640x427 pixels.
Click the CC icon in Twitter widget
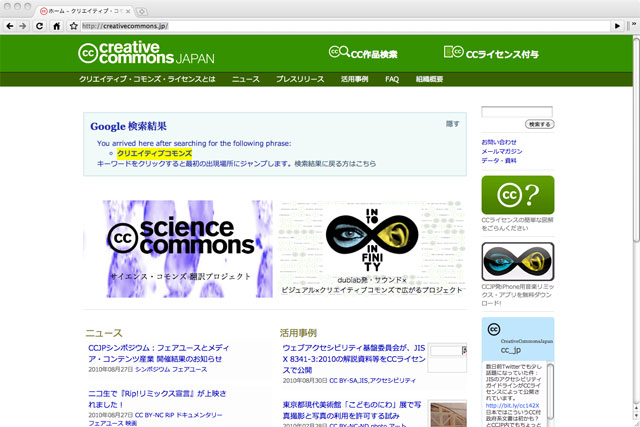pyautogui.click(x=494, y=329)
